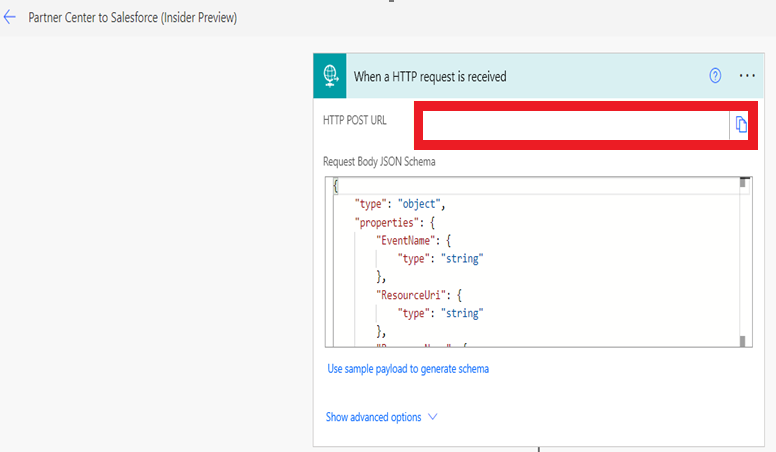
Task: Open help for the HTTP request trigger
Action: [715, 76]
